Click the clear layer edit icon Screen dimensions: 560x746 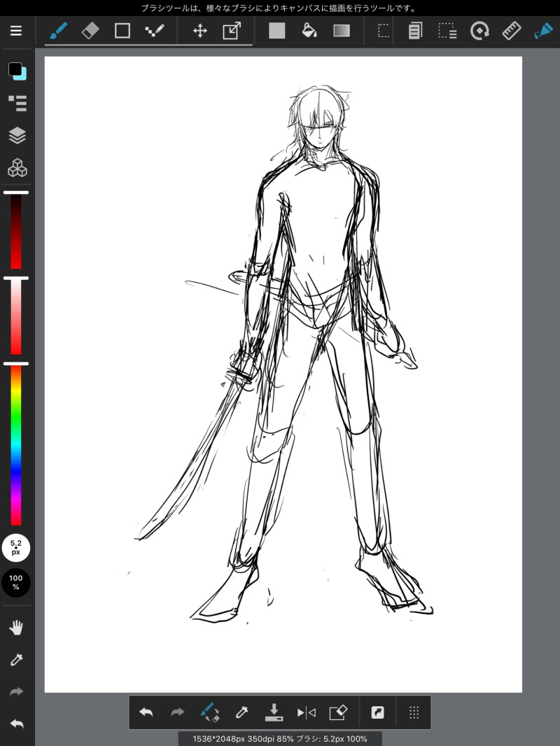coord(338,712)
